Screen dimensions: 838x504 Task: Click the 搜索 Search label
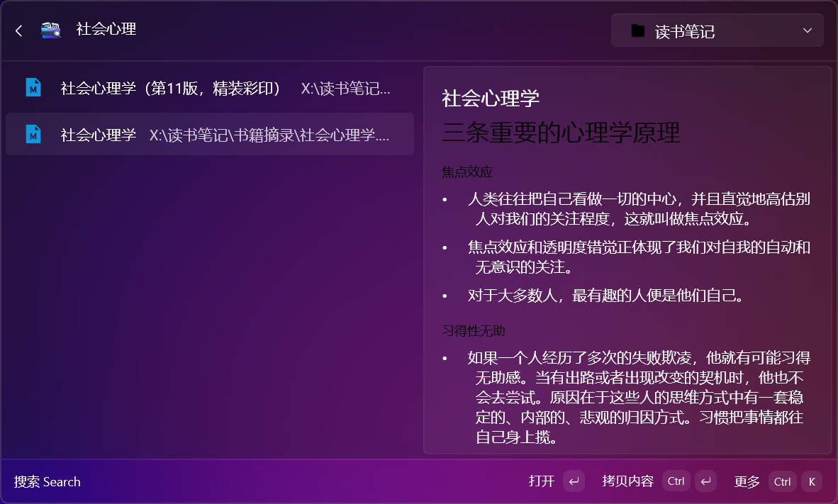click(47, 481)
